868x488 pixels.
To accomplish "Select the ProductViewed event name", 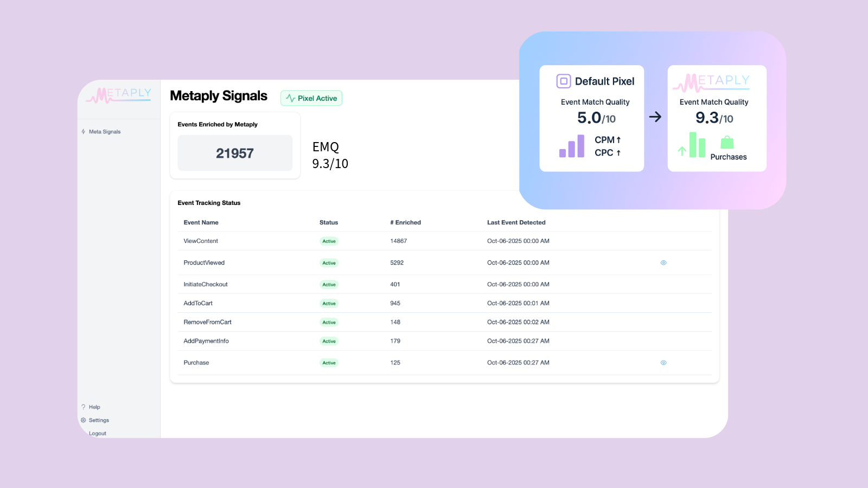I will 204,263.
